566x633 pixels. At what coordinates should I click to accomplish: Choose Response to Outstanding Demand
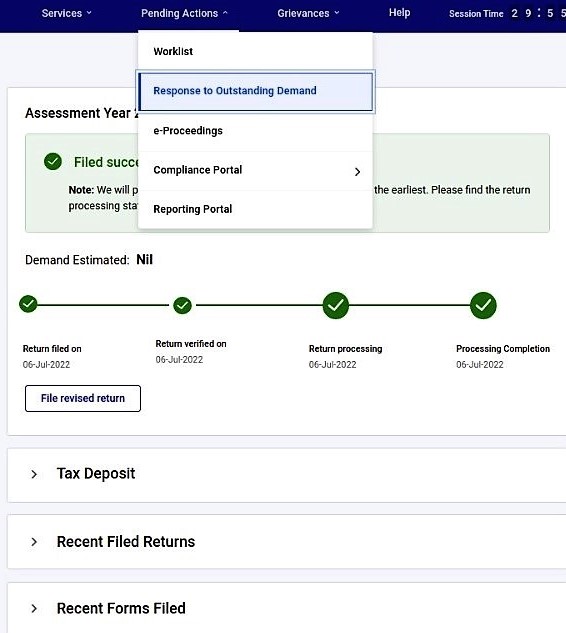255,91
